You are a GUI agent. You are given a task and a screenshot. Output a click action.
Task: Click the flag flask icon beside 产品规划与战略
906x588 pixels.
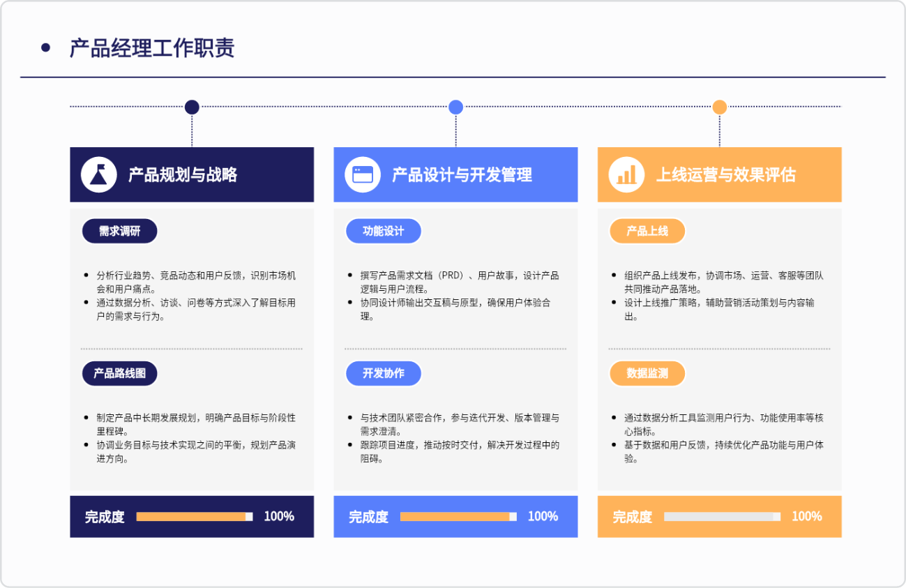coord(98,174)
